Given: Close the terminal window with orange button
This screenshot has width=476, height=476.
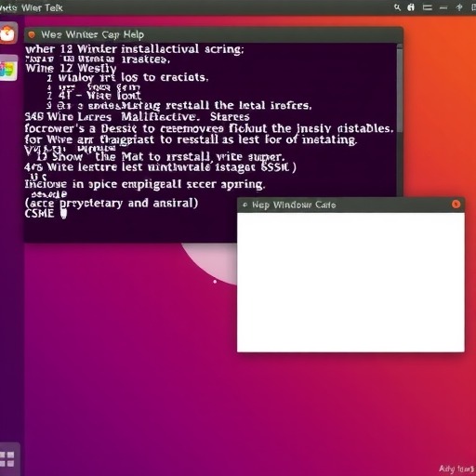Looking at the screenshot, I should (x=32, y=34).
